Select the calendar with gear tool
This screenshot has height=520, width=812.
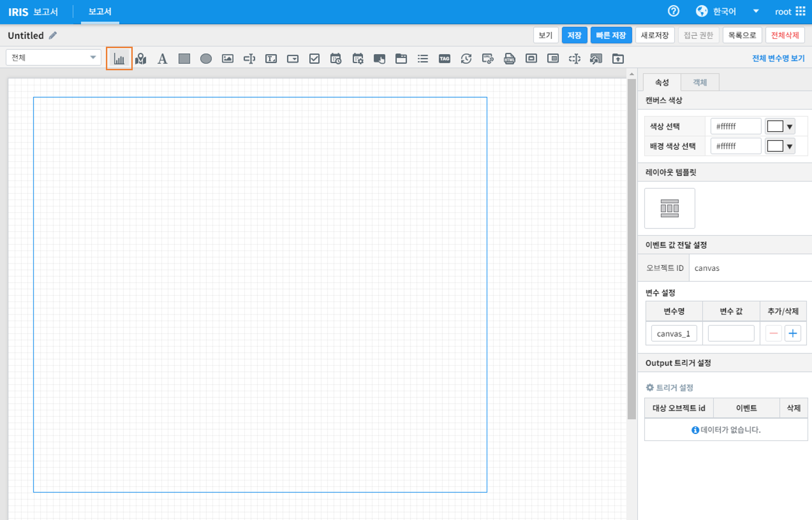coord(358,59)
